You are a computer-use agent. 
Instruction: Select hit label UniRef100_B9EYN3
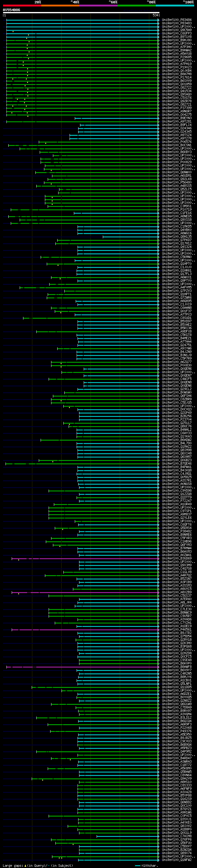coord(177,118)
